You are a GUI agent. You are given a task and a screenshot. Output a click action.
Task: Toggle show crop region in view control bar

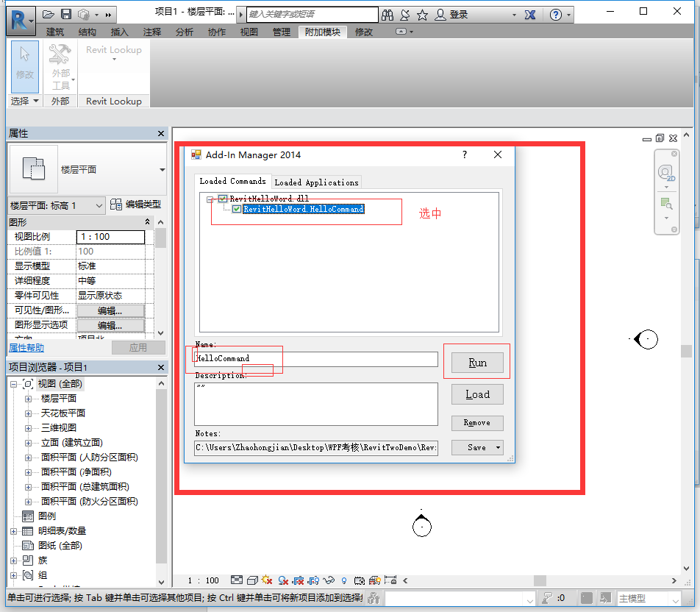coord(314,580)
